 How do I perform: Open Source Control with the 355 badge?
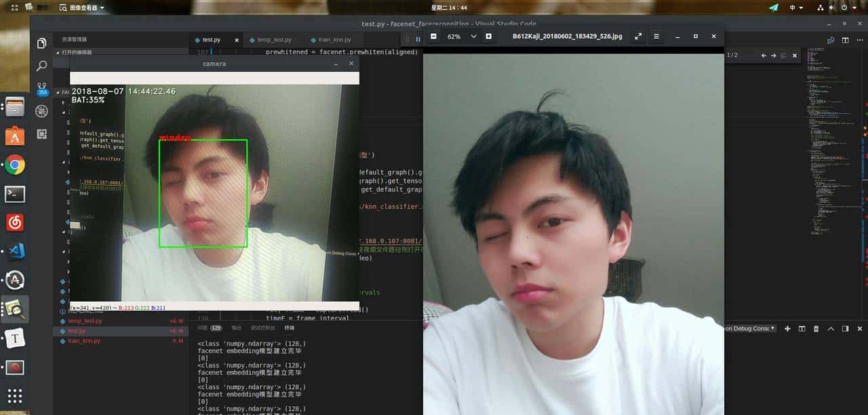[x=42, y=88]
